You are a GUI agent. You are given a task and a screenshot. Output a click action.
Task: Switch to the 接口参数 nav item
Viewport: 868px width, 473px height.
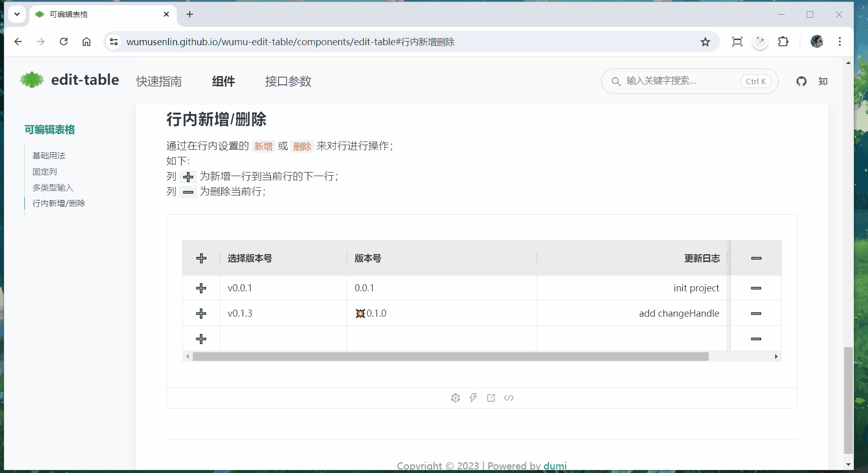point(288,81)
